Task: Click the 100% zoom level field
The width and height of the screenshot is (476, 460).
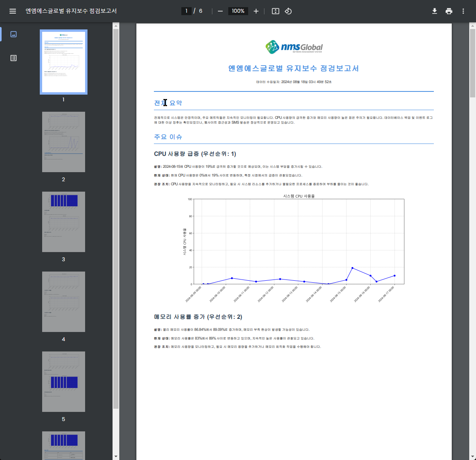Action: pos(238,11)
